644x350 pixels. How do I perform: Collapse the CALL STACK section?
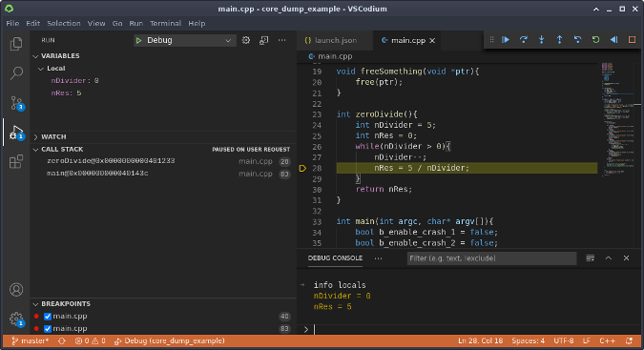click(35, 150)
